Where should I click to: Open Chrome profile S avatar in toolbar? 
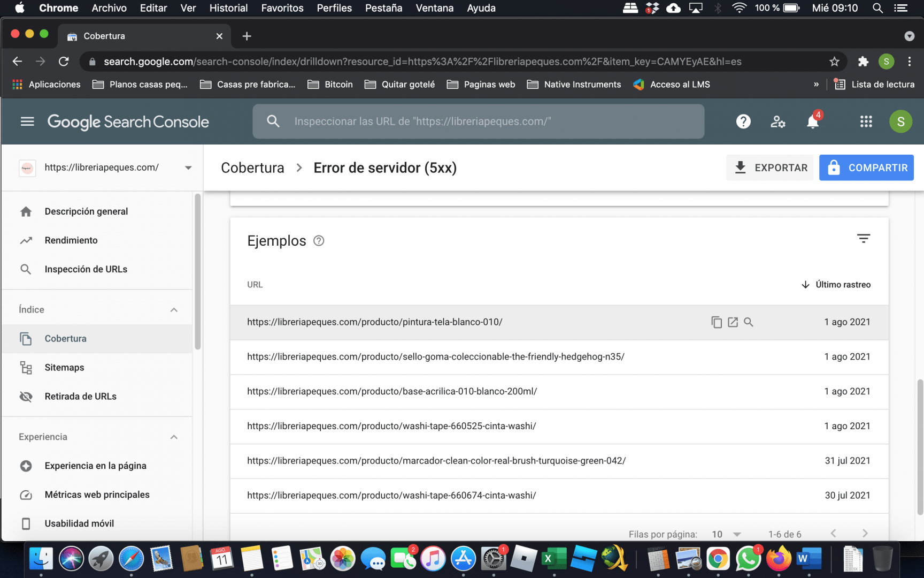886,62
